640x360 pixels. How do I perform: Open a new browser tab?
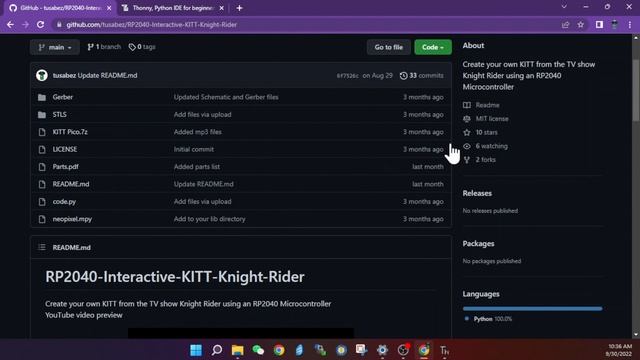(240, 8)
